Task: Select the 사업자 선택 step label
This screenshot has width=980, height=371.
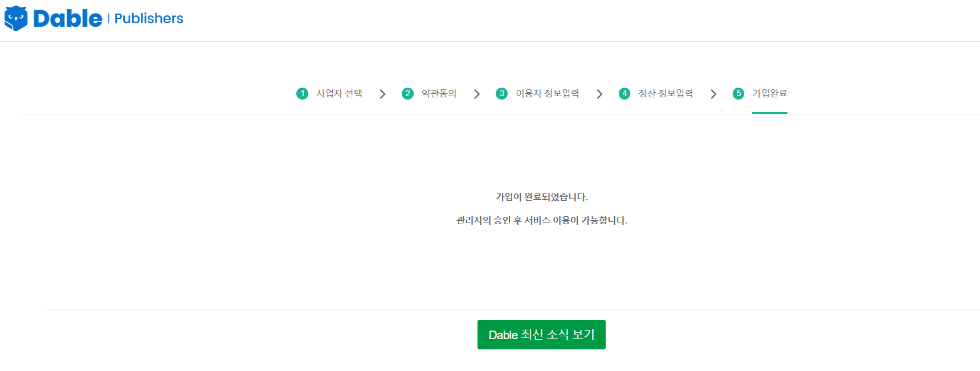Action: (x=339, y=93)
